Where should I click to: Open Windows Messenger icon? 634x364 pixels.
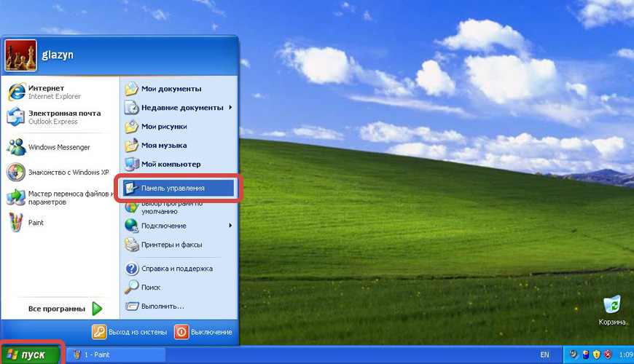point(16,147)
